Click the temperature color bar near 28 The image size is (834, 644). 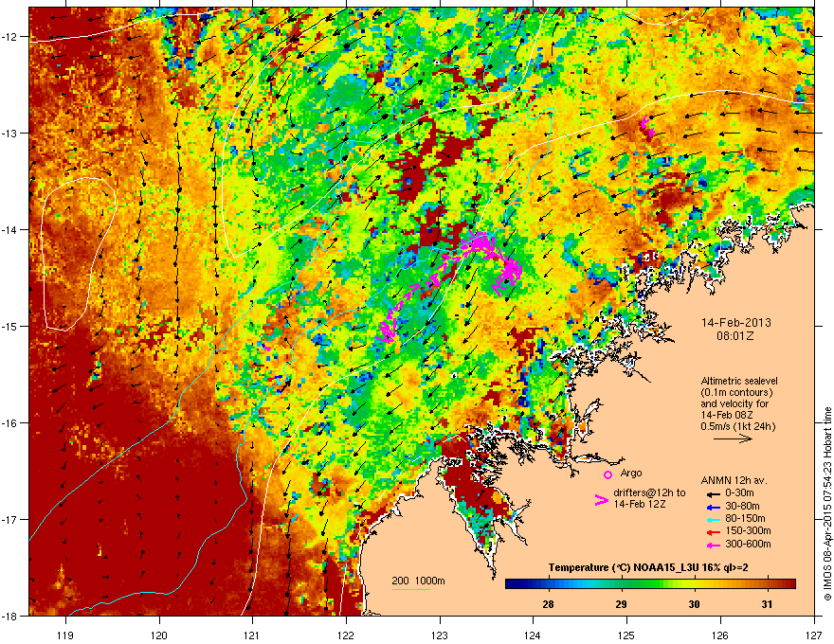tap(548, 584)
